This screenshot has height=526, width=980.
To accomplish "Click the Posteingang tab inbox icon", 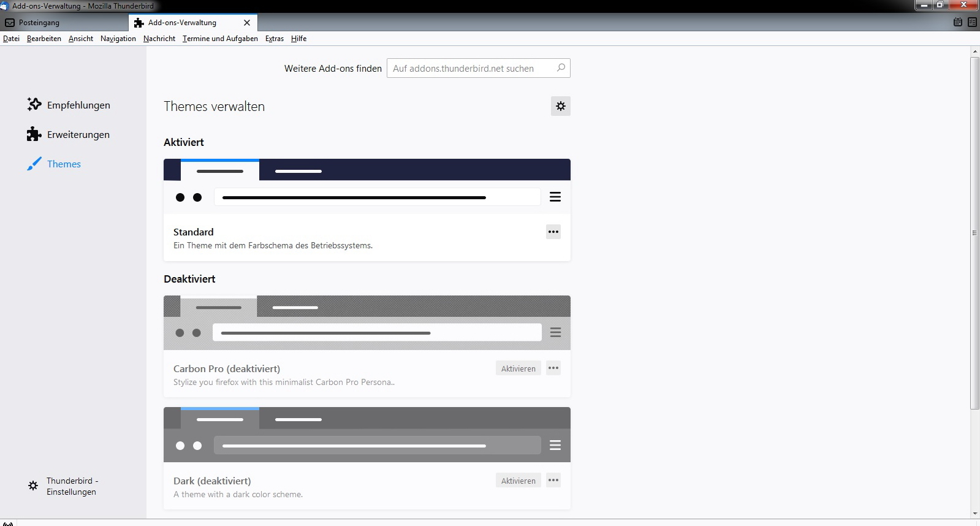I will point(10,23).
